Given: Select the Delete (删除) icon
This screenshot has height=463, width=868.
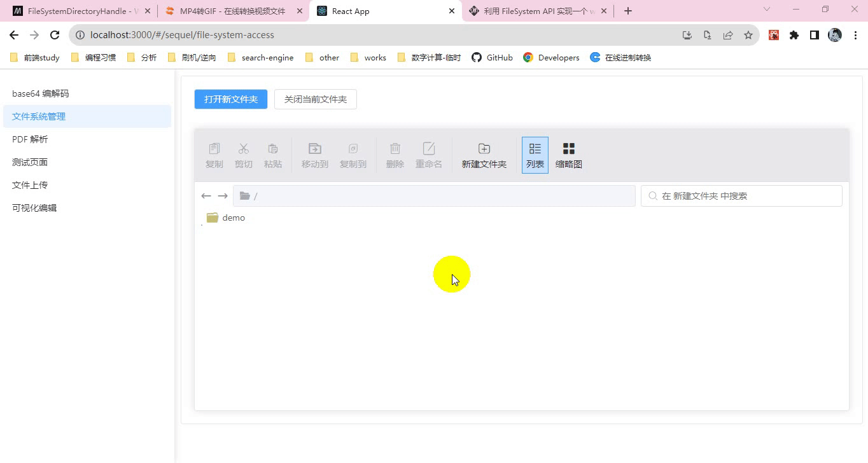Looking at the screenshot, I should point(395,155).
